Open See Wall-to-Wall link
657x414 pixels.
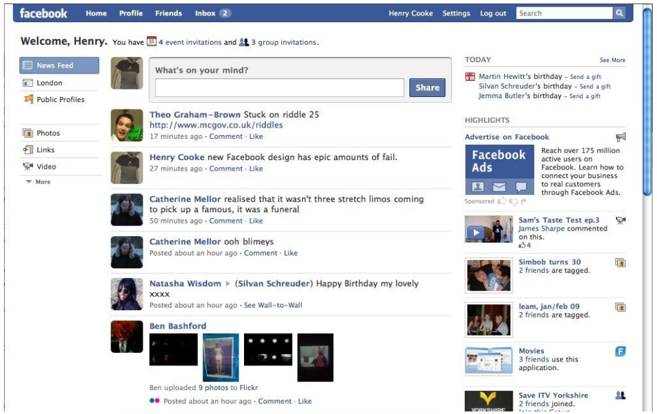(x=273, y=305)
